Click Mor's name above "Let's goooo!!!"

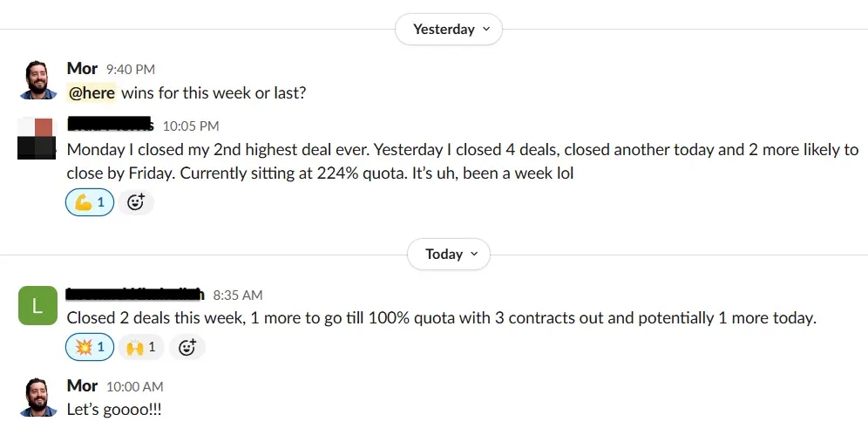click(82, 385)
